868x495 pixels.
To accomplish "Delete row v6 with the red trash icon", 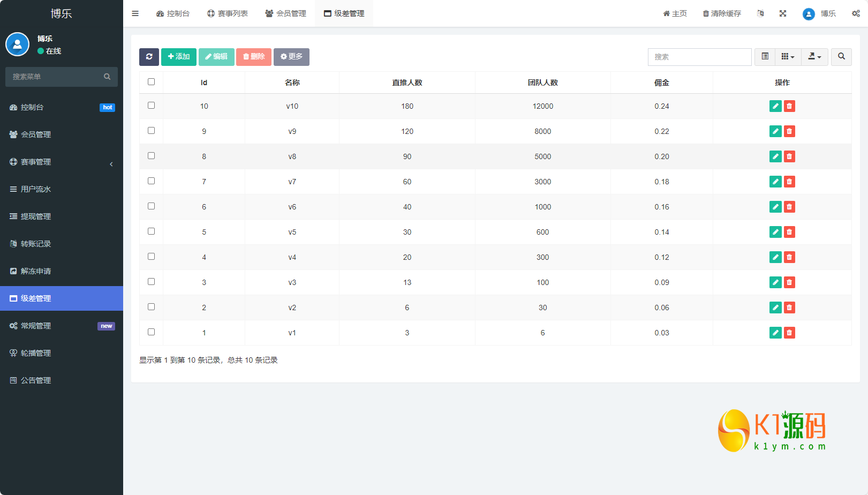I will 789,207.
